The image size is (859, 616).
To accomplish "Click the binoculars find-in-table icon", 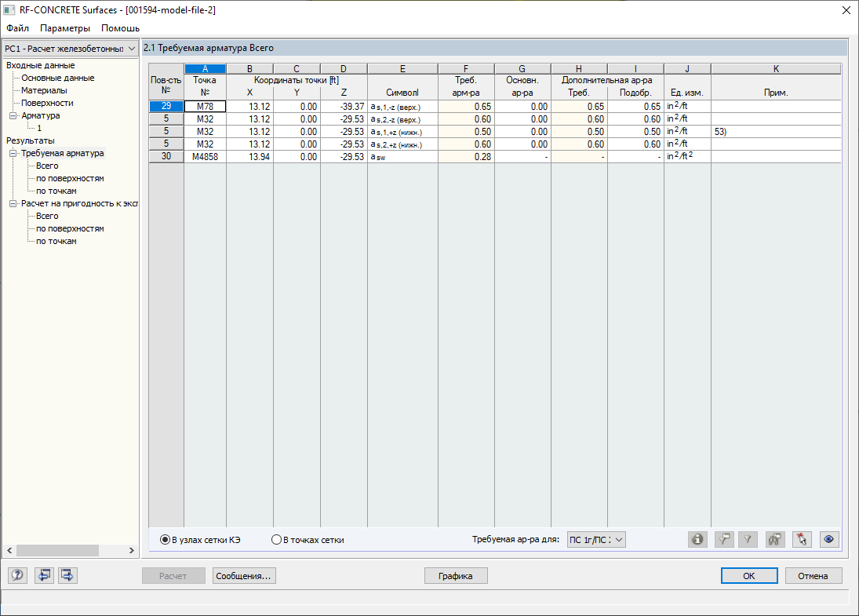I will click(x=774, y=540).
